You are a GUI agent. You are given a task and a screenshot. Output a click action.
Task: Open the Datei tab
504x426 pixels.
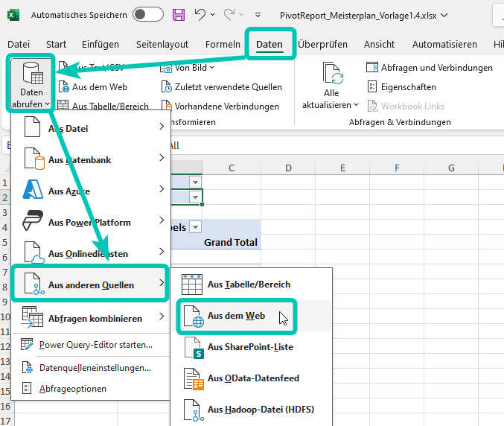coord(19,45)
